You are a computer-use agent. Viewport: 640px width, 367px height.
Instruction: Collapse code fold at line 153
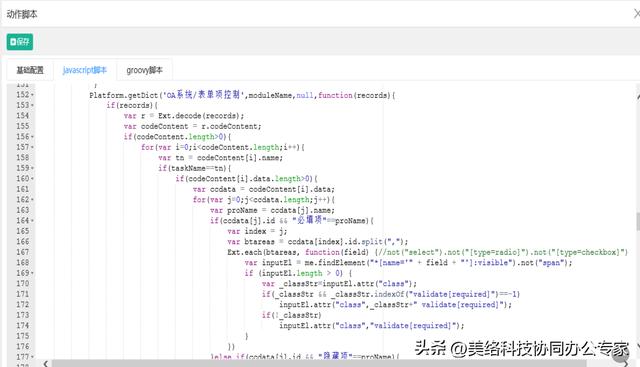coord(32,106)
